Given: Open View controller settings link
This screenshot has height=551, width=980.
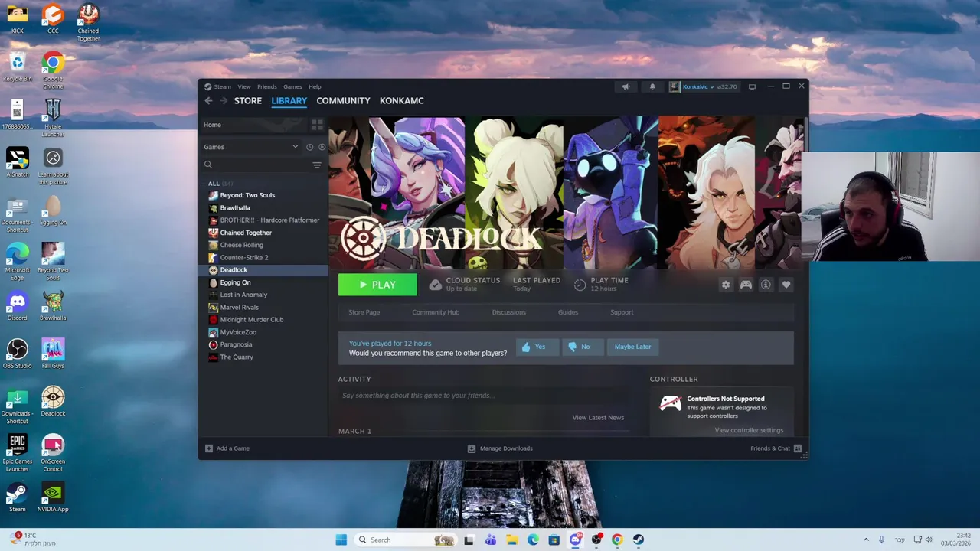Looking at the screenshot, I should tap(749, 430).
